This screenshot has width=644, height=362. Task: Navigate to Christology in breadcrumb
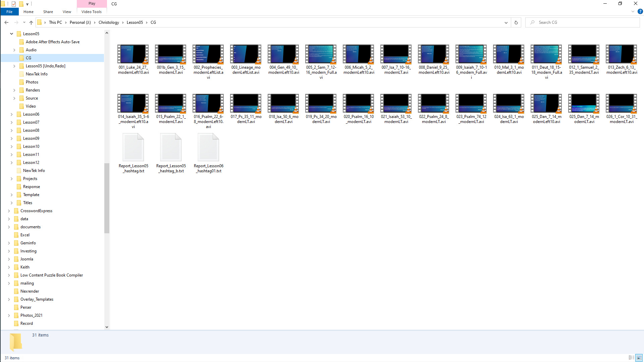[109, 22]
